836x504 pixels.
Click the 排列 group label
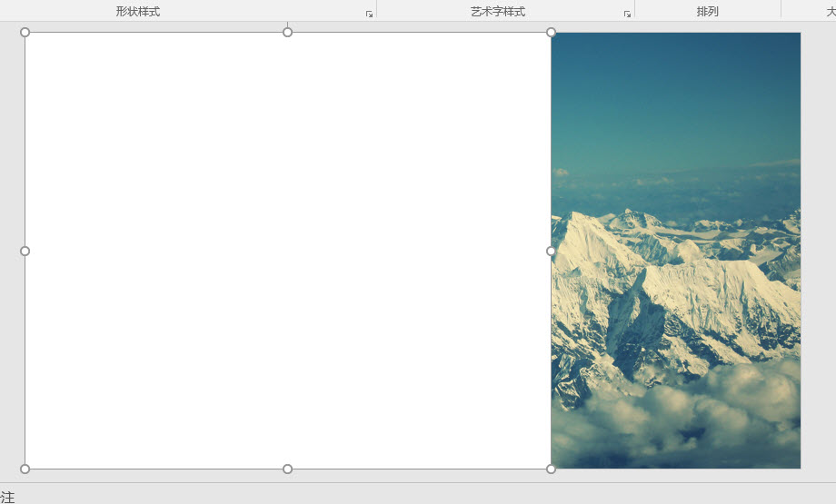(708, 11)
